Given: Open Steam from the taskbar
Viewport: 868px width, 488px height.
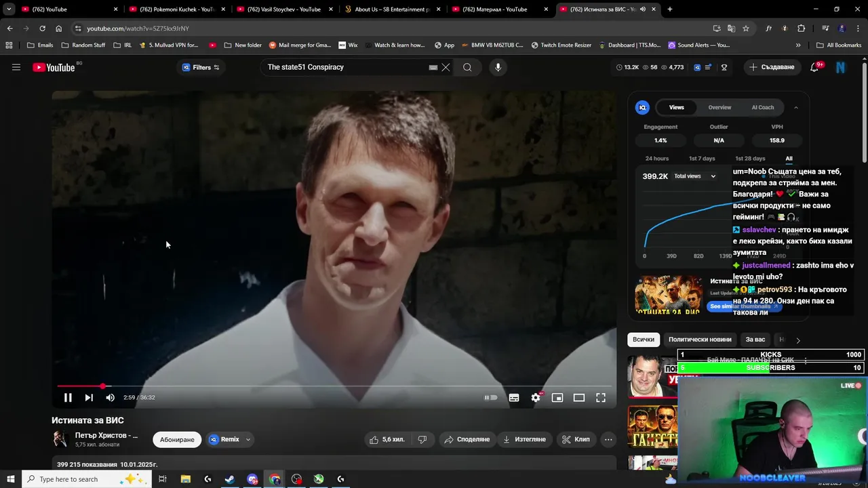Looking at the screenshot, I should (x=230, y=479).
